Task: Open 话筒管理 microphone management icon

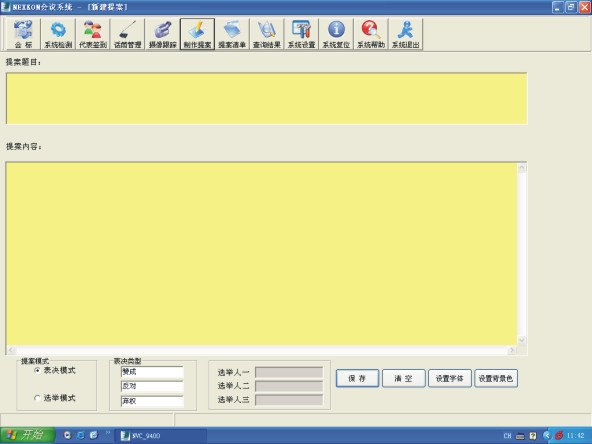Action: 128,34
